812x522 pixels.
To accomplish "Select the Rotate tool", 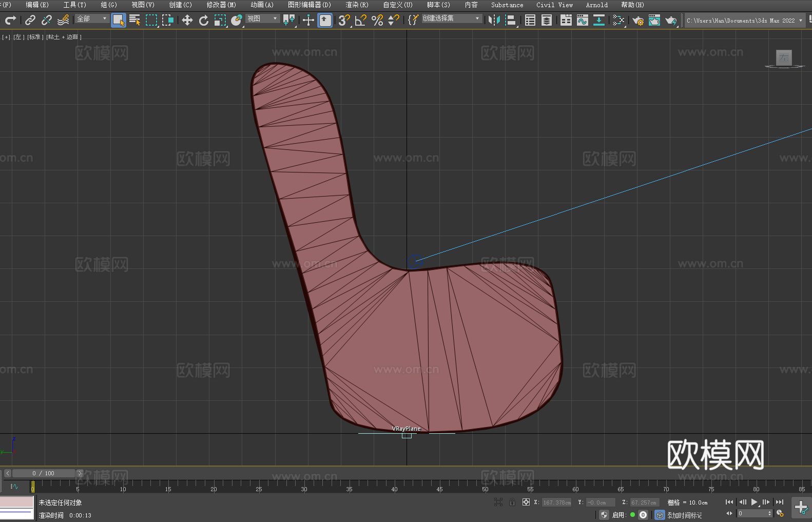I will click(204, 20).
